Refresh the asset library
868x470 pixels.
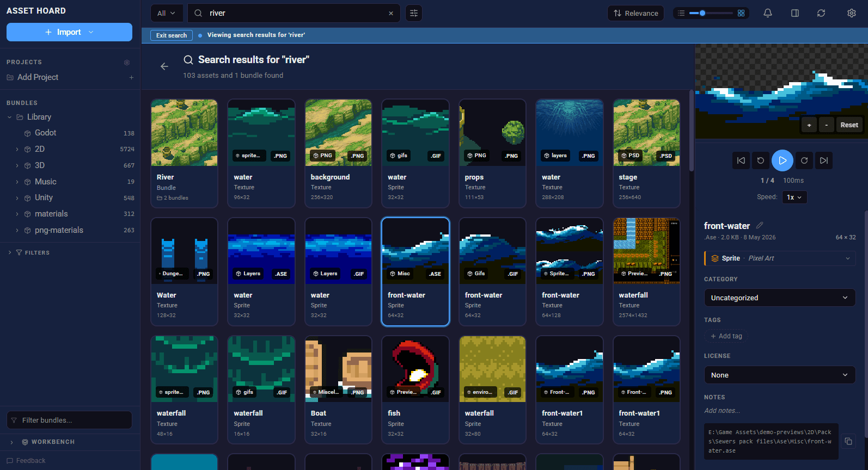pyautogui.click(x=821, y=13)
